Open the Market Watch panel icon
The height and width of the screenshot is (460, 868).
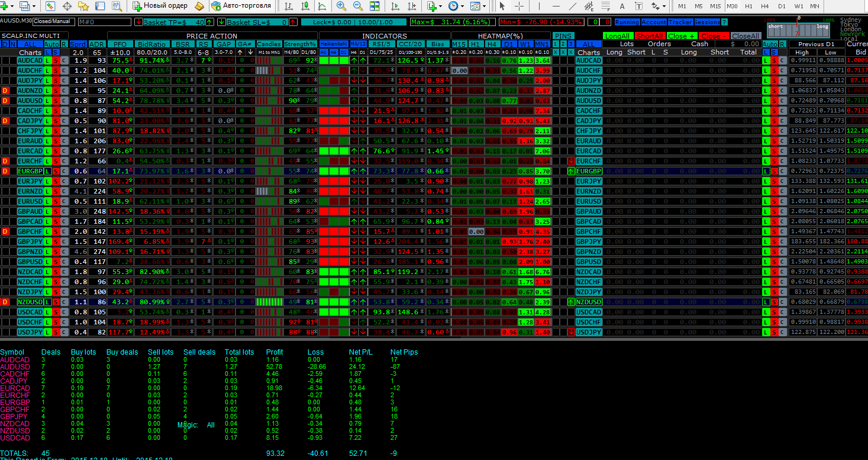[x=50, y=6]
